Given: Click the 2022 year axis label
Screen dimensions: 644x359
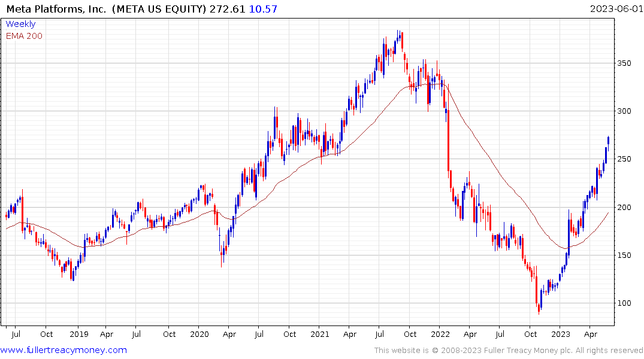Looking at the screenshot, I should click(x=440, y=334).
